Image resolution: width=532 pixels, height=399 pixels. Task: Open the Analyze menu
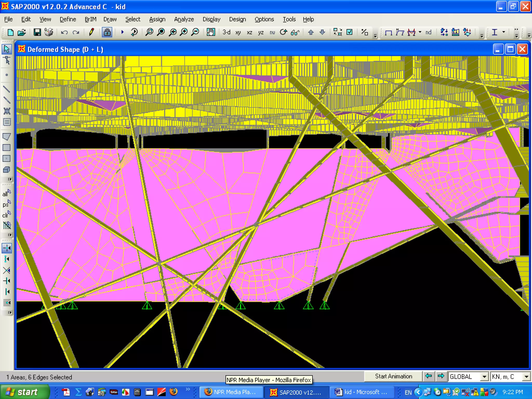click(184, 19)
